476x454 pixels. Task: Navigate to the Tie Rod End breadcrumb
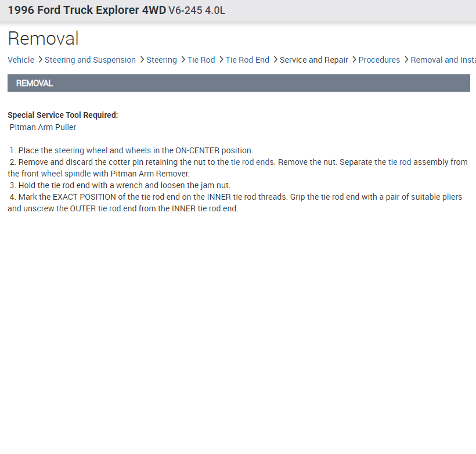pyautogui.click(x=247, y=60)
